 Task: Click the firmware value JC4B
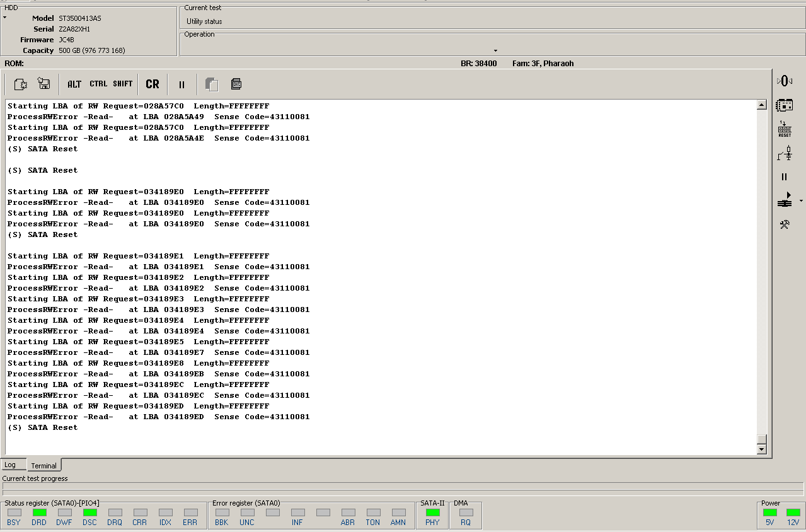pos(66,40)
